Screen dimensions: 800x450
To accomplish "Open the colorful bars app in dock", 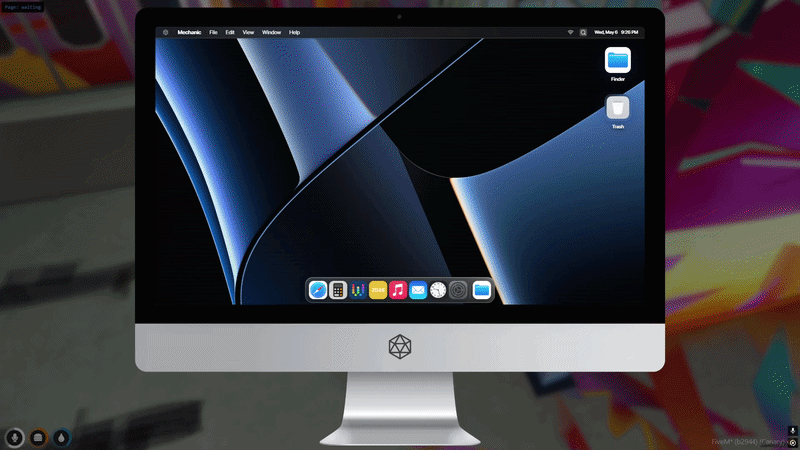I will click(x=358, y=290).
